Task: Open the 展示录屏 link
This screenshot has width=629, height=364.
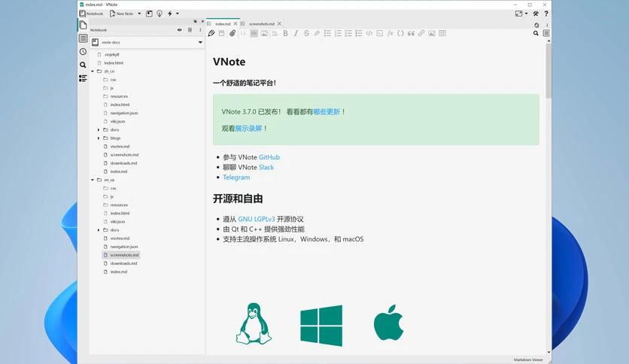Action: 248,129
